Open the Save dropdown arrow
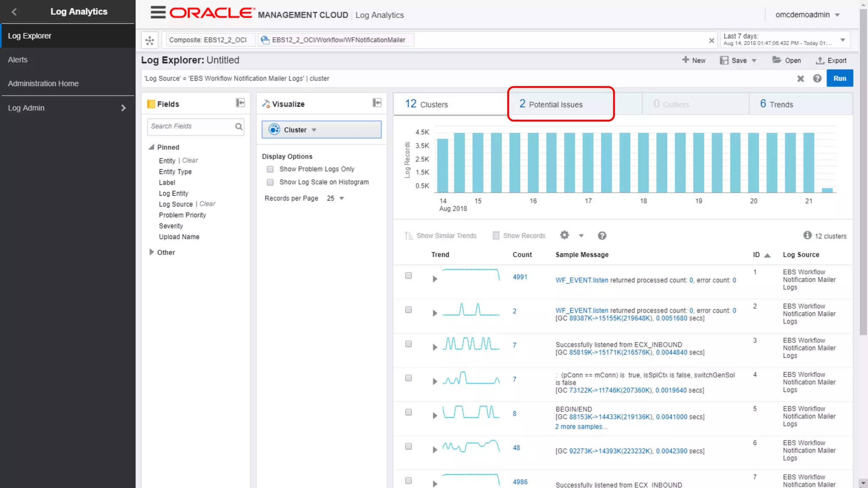This screenshot has height=488, width=868. [x=754, y=61]
